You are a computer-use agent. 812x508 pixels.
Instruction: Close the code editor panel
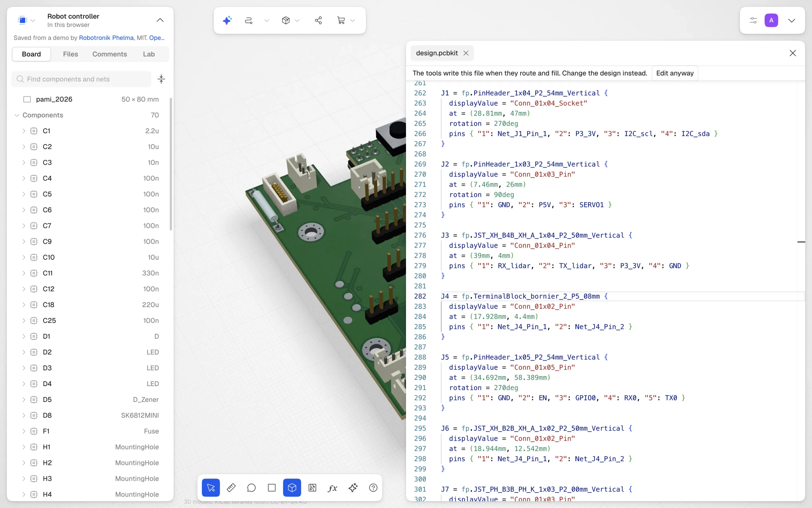coord(793,53)
